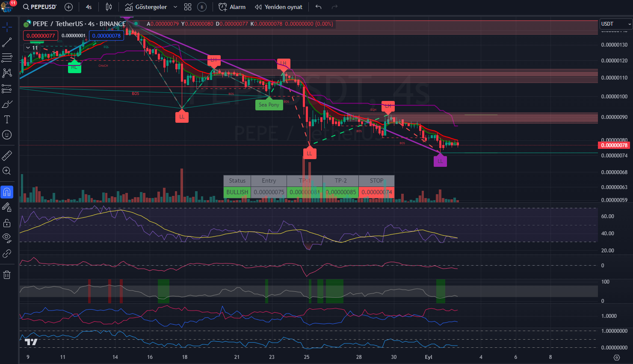The height and width of the screenshot is (364, 633).
Task: Select the brush drawing tool
Action: point(7,104)
